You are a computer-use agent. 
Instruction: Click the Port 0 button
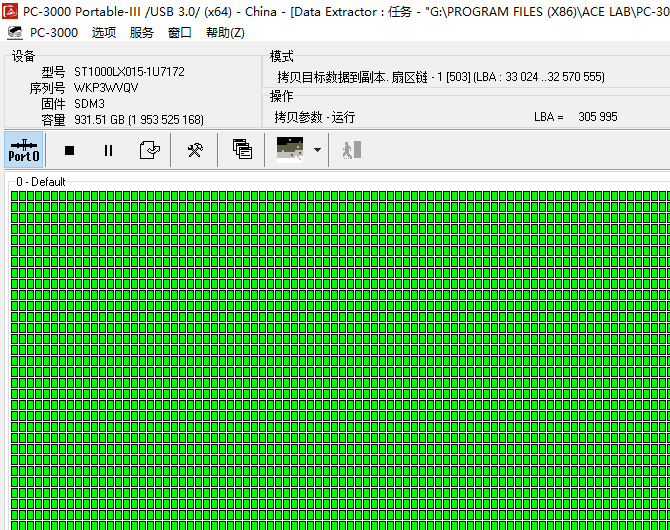coord(24,150)
